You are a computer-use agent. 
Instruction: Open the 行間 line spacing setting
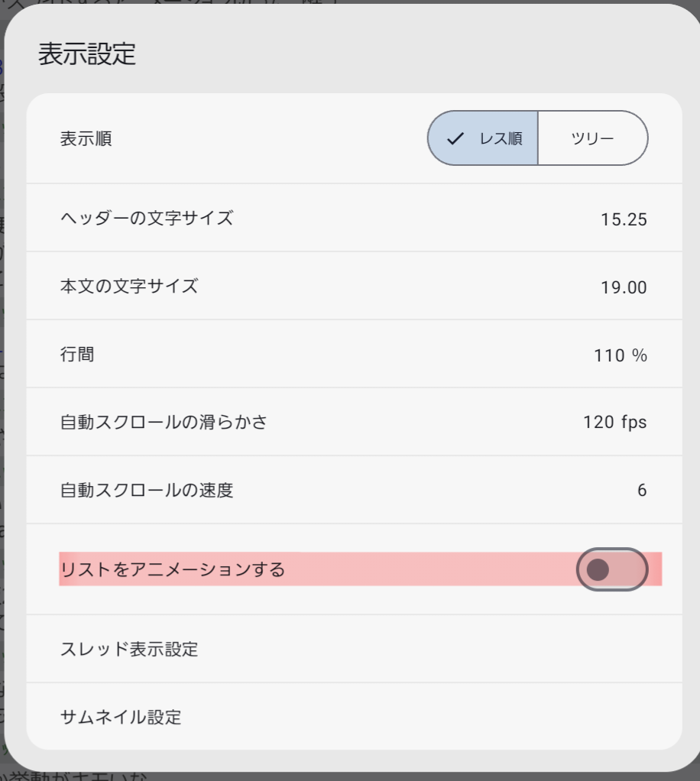[77, 355]
